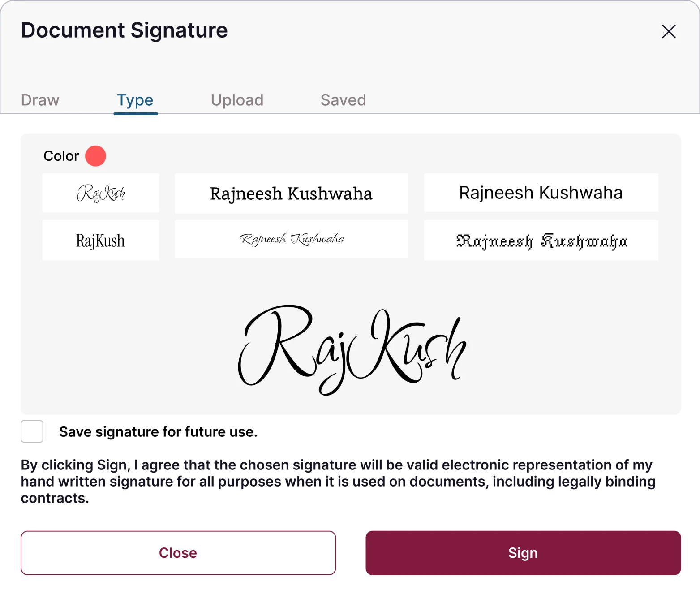The width and height of the screenshot is (700, 590).
Task: Click the Sign button
Action: tap(523, 553)
